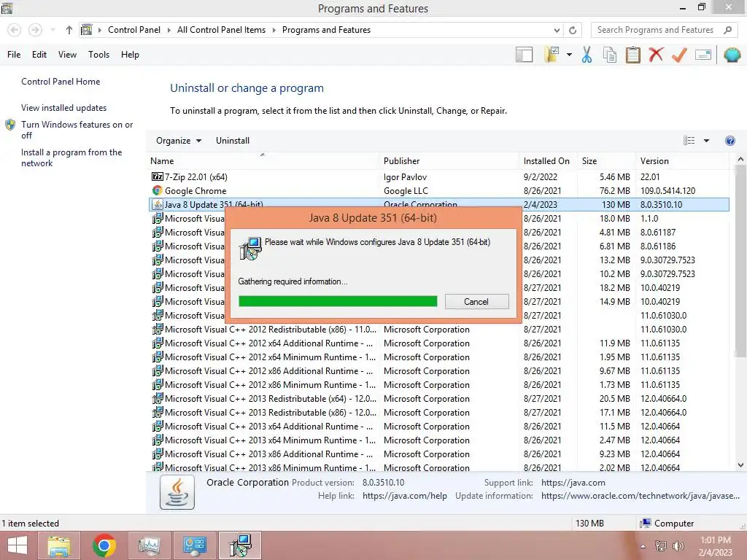Click the change view list icon

pos(689,141)
